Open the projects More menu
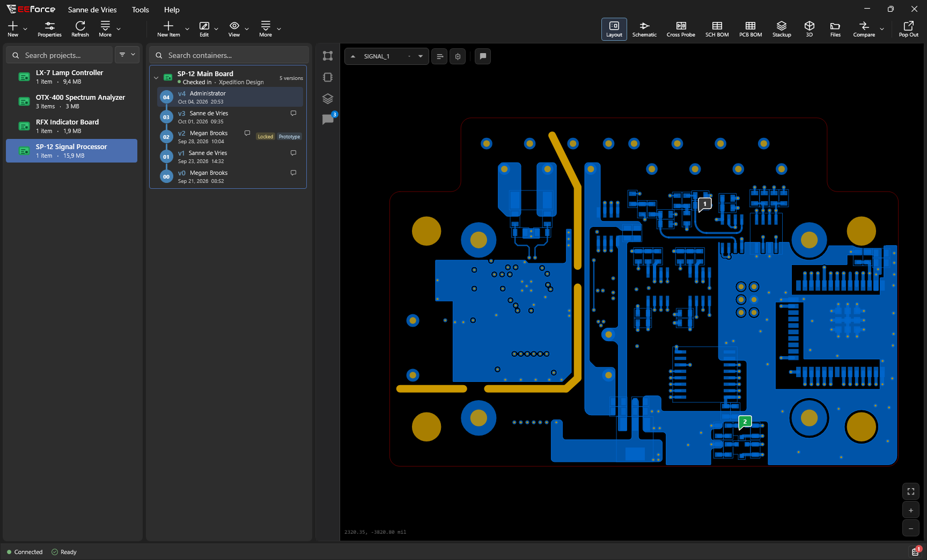The image size is (927, 560). tap(105, 29)
